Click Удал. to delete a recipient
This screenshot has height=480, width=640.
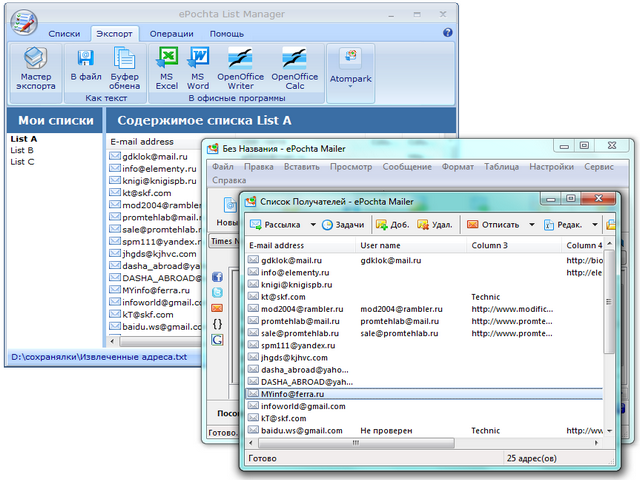tap(435, 224)
